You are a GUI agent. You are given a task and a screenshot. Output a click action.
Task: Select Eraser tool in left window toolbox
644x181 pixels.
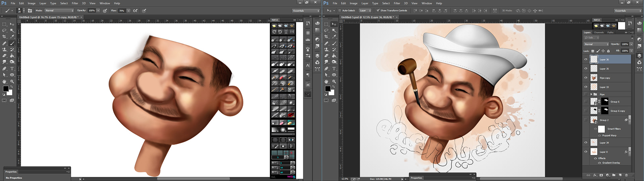pyautogui.click(x=4, y=56)
